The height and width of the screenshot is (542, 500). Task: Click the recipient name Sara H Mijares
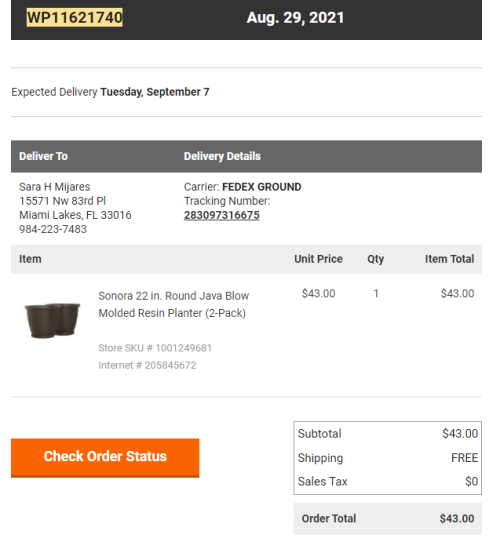click(x=55, y=187)
